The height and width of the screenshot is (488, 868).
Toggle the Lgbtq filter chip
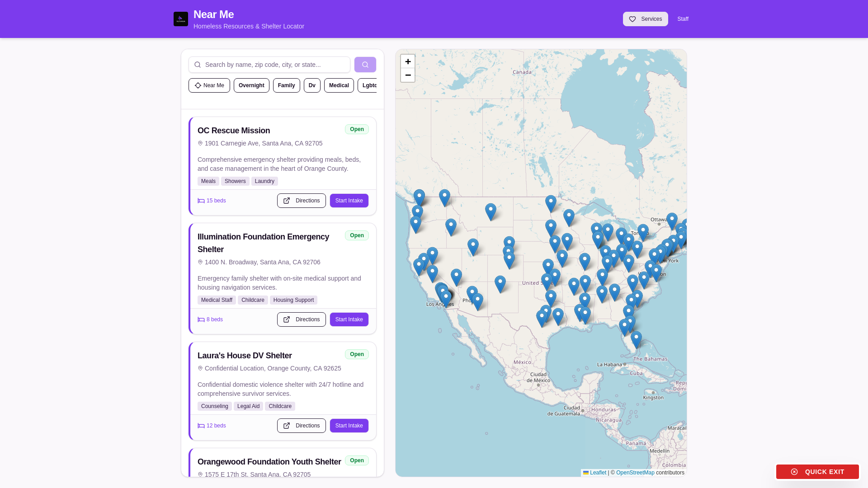[368, 85]
